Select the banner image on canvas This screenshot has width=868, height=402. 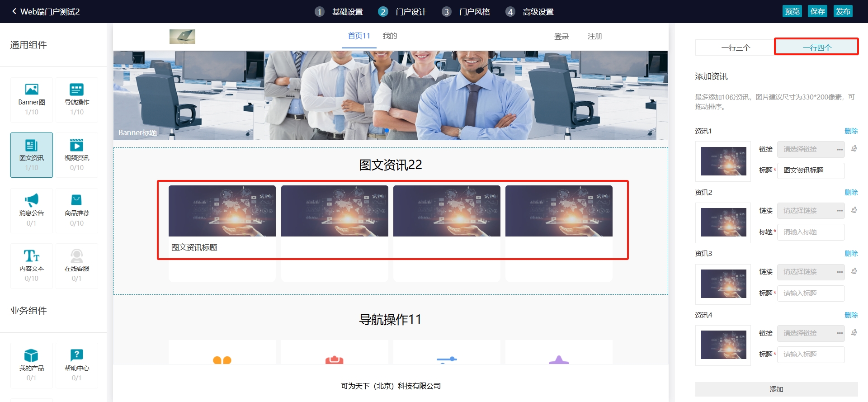pos(391,95)
